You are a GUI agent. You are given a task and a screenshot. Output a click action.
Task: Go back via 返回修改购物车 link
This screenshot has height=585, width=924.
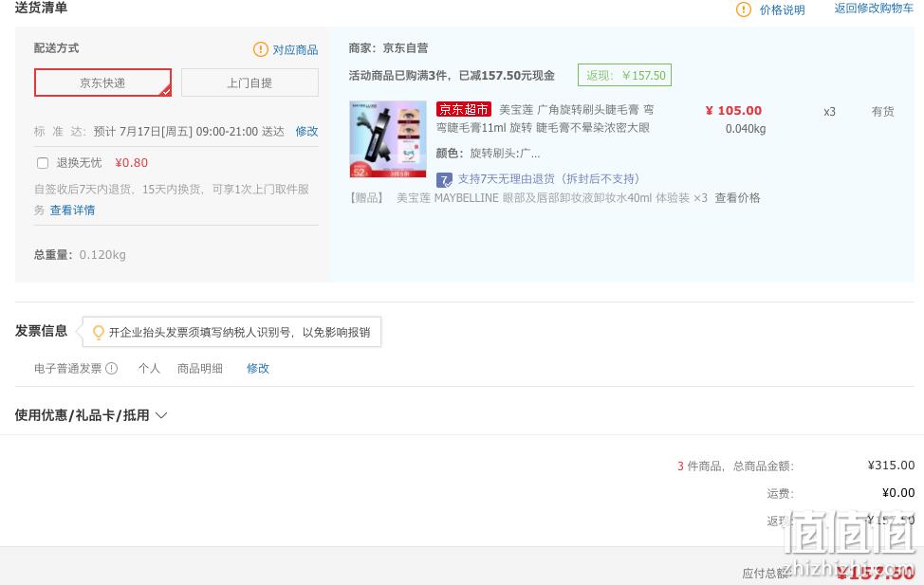874,9
